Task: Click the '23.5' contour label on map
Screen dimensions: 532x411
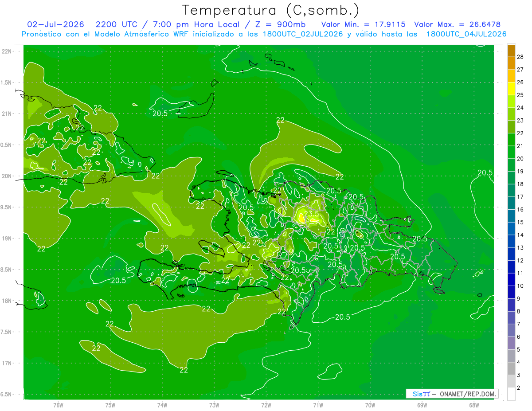Action: (x=312, y=214)
